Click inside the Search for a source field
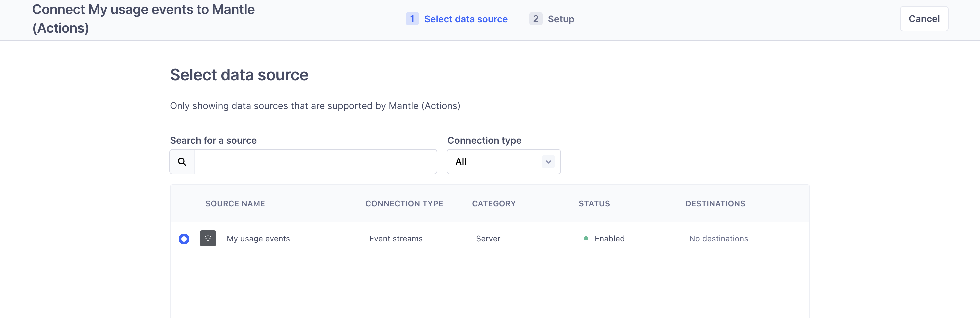Screen dimensions: 980x318 [316, 161]
